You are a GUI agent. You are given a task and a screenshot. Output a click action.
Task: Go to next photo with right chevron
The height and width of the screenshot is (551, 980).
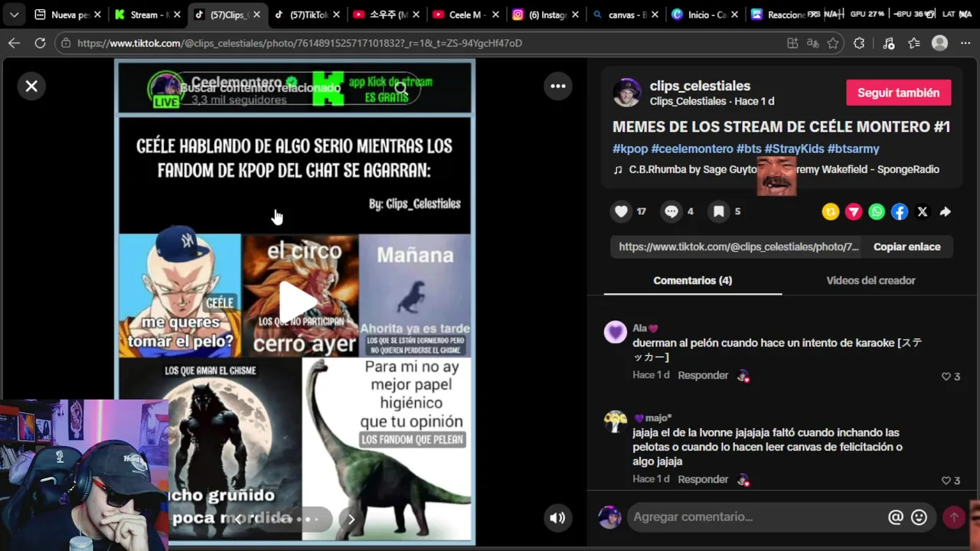(x=351, y=519)
